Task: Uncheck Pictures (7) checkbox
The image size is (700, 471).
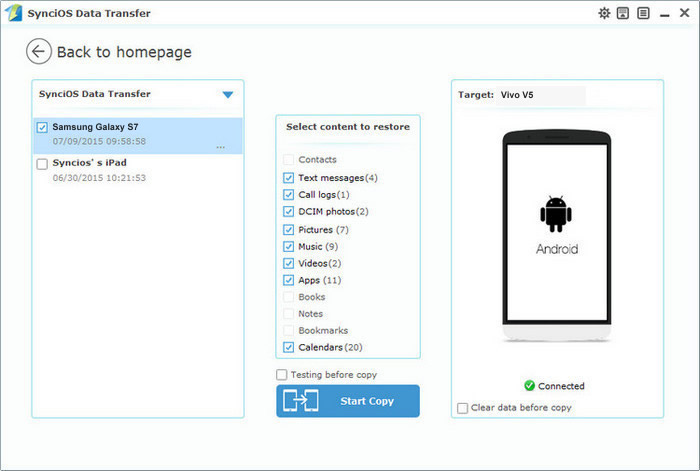Action: click(x=288, y=230)
